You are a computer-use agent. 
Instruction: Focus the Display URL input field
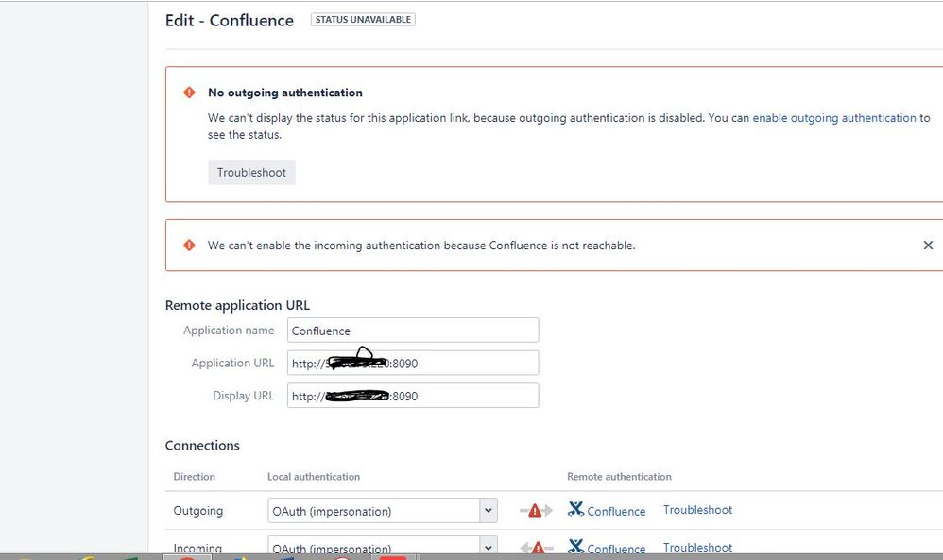click(413, 396)
